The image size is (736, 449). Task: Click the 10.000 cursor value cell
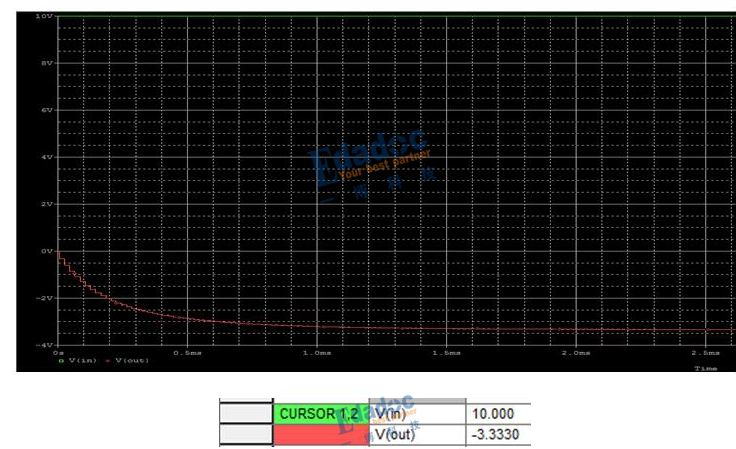[x=498, y=414]
